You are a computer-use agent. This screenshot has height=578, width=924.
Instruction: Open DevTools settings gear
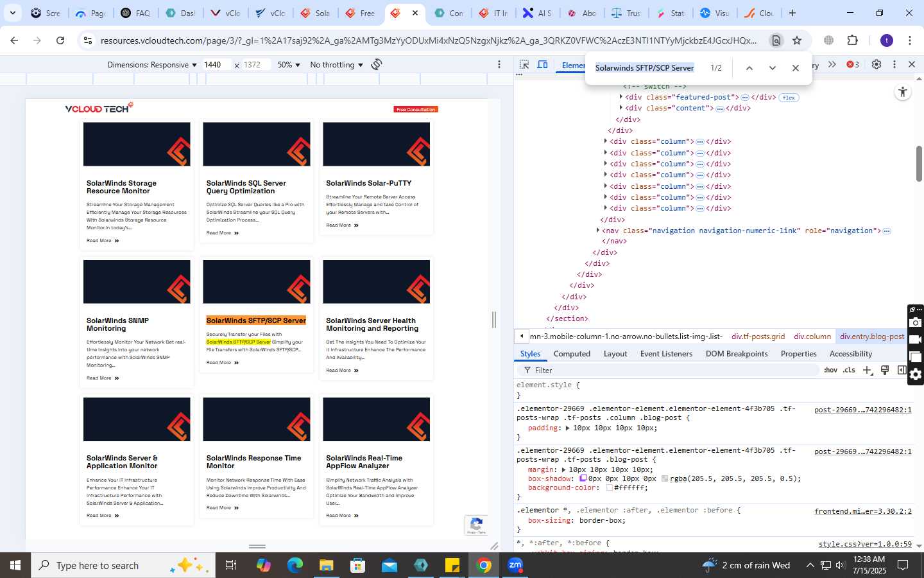[877, 64]
